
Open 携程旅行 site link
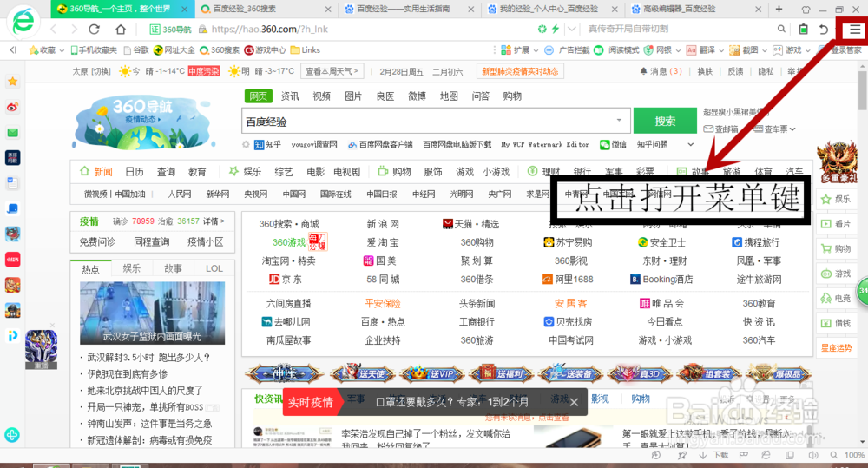756,242
